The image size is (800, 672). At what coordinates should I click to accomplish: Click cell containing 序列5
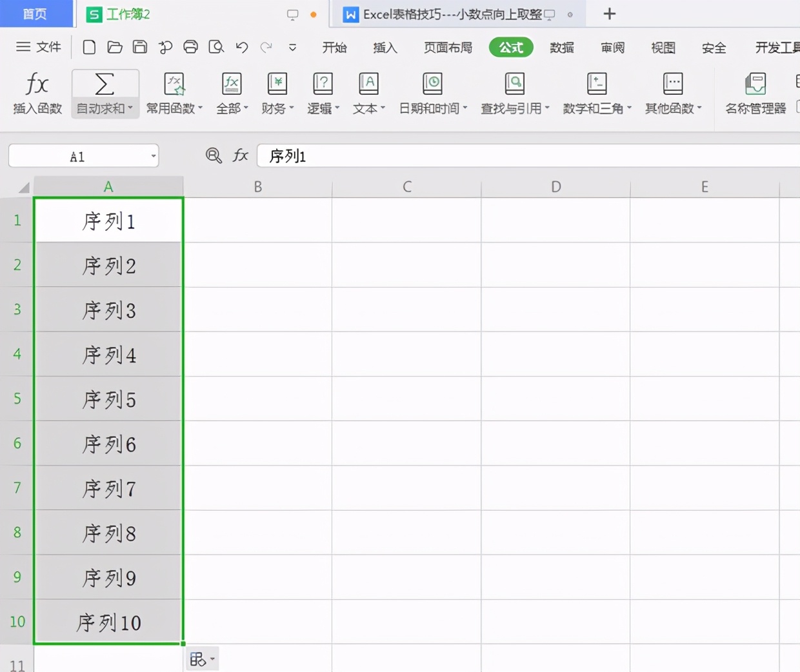pyautogui.click(x=108, y=399)
